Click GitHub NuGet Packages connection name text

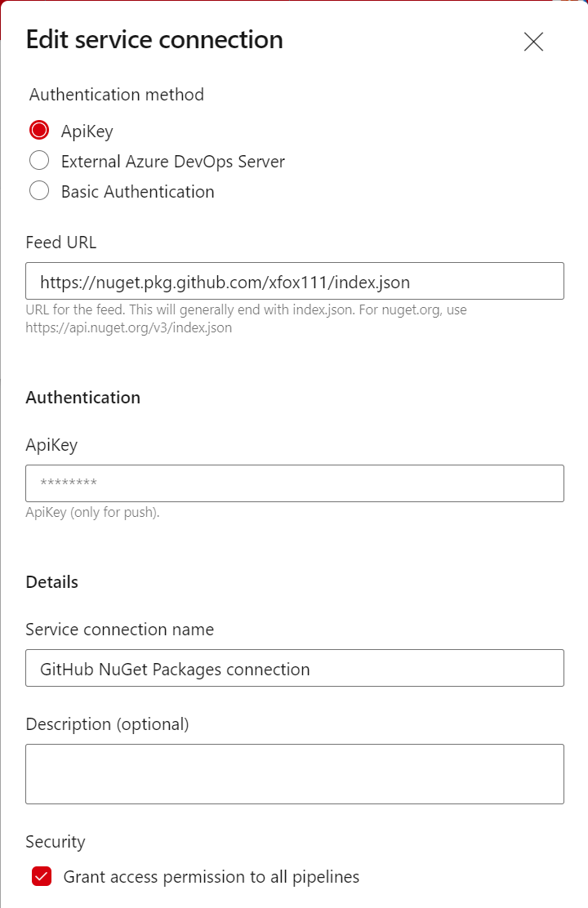(x=176, y=668)
